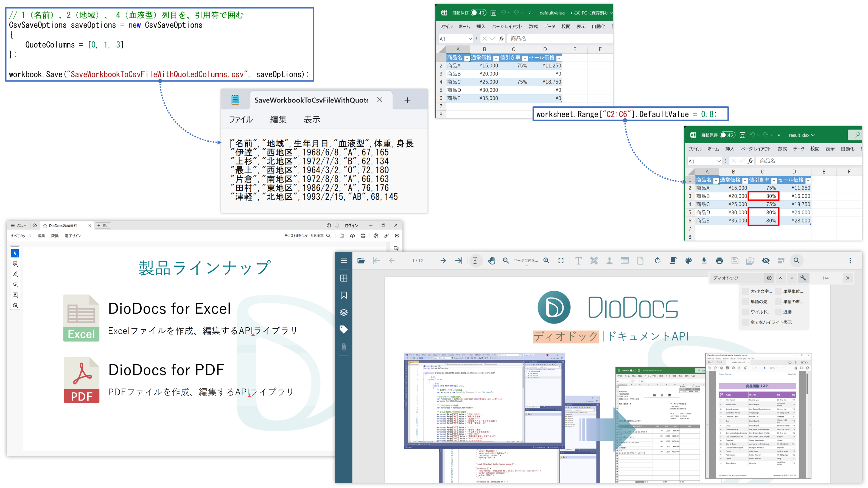
Task: Check the ワイルド wildcard option
Action: [x=746, y=312]
